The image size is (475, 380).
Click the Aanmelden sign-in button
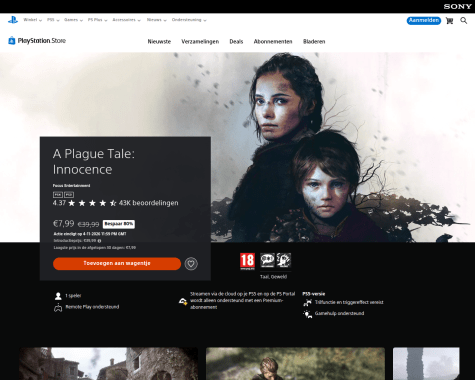pyautogui.click(x=424, y=21)
